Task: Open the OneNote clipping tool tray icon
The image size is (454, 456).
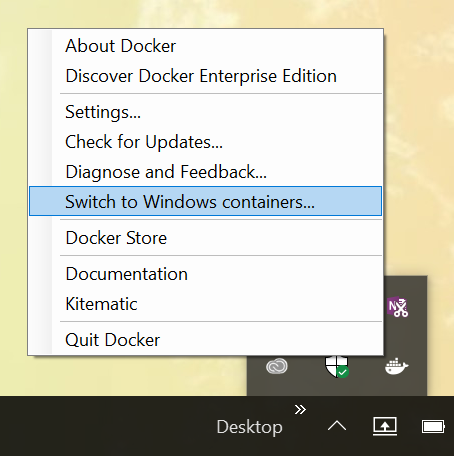Action: tap(397, 307)
